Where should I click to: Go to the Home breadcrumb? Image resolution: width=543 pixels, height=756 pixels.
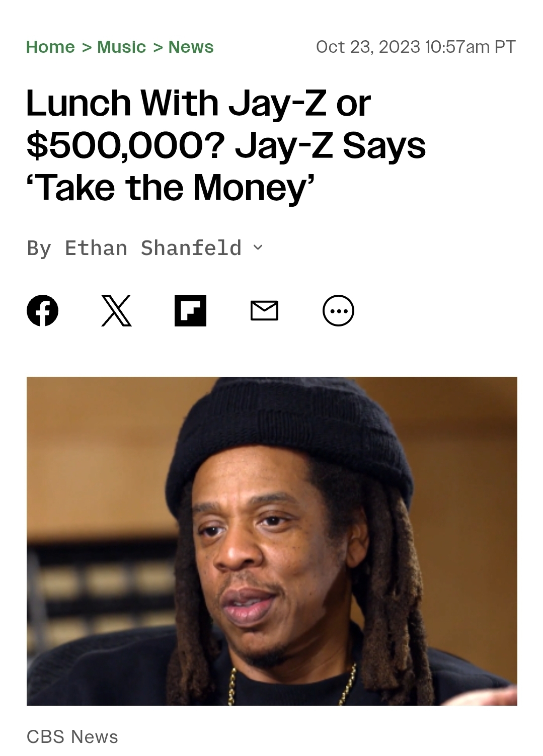(50, 47)
